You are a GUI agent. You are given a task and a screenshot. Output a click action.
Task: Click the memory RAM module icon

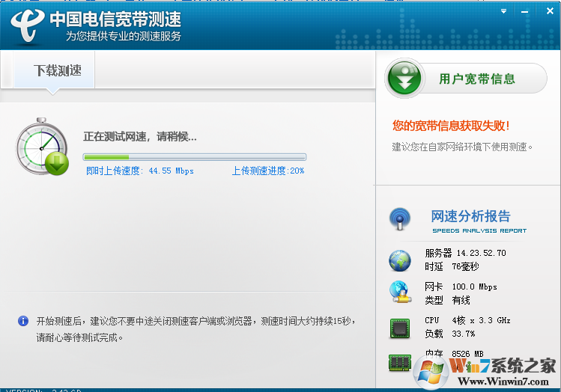pyautogui.click(x=400, y=362)
